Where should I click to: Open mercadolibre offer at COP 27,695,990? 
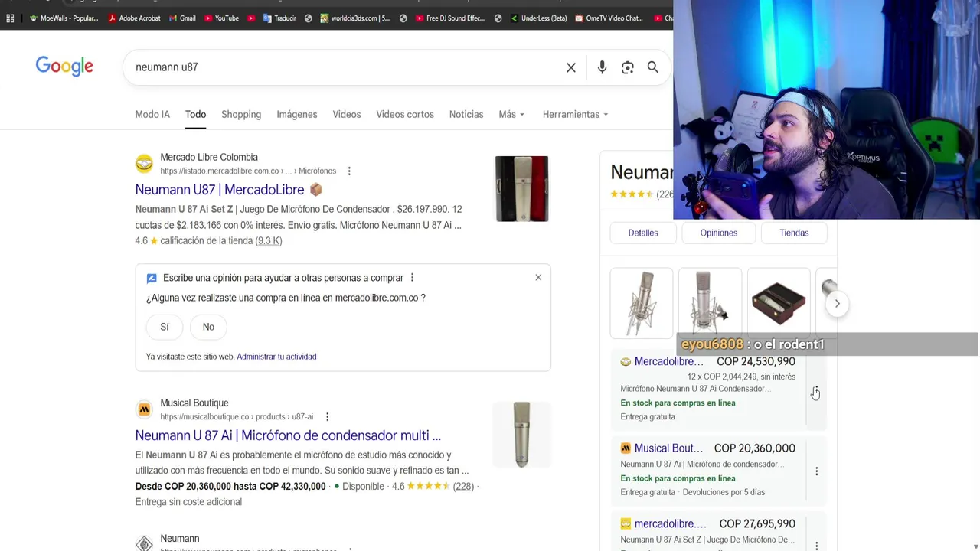tap(708, 532)
